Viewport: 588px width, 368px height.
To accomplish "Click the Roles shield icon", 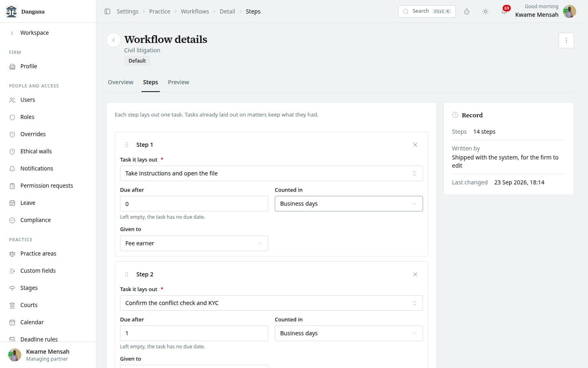I will click(12, 117).
